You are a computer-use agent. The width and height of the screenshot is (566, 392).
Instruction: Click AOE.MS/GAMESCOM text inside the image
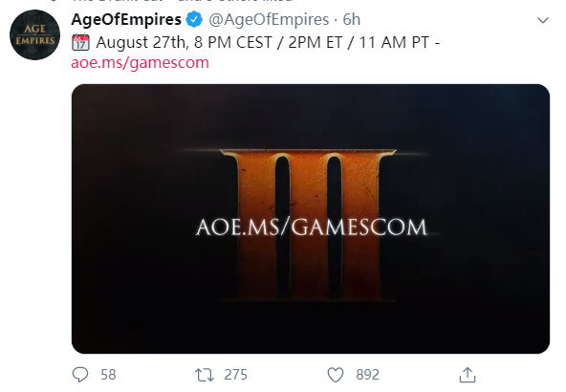312,228
